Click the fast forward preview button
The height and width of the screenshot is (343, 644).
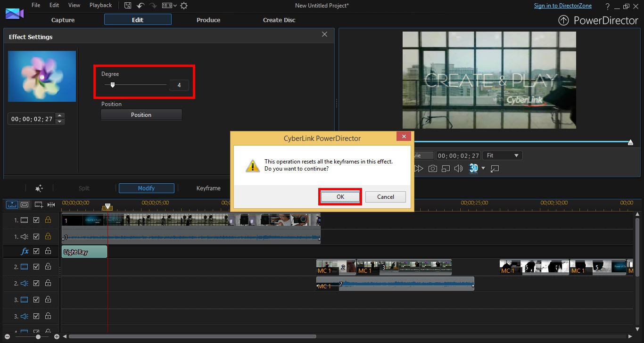419,168
